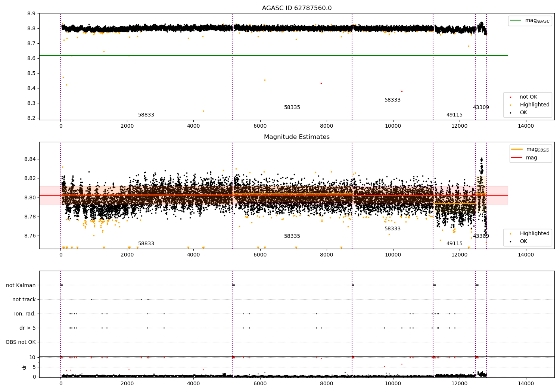Screen dimensions: 560x392
Task: Click obsid label 58333 in the top plot
Action: [x=392, y=100]
